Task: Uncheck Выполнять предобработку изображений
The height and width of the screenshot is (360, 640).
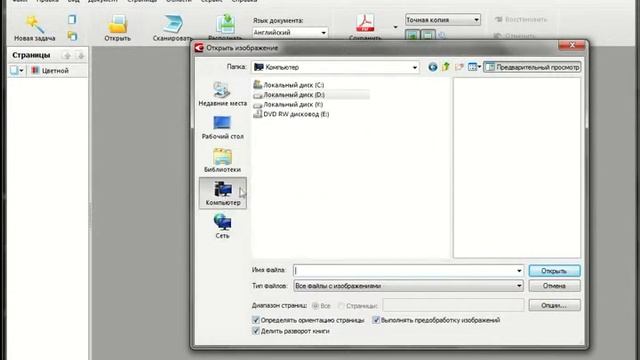Action: click(376, 320)
